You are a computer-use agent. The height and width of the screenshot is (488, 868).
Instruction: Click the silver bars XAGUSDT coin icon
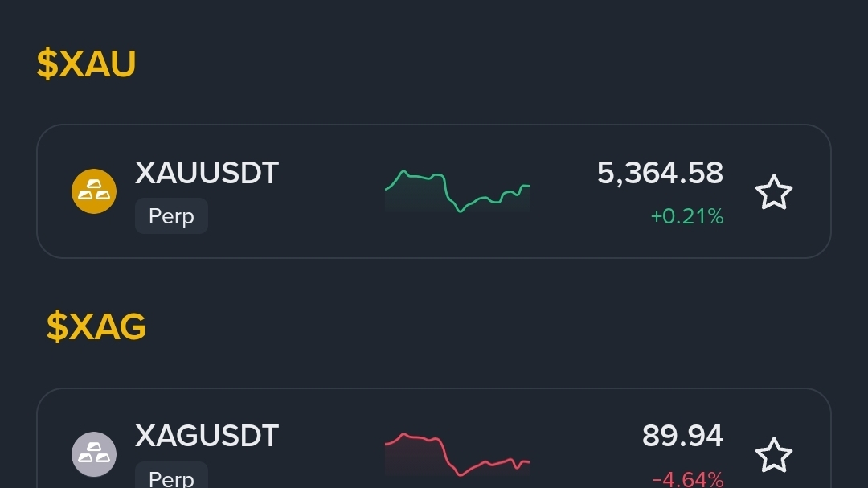click(94, 454)
